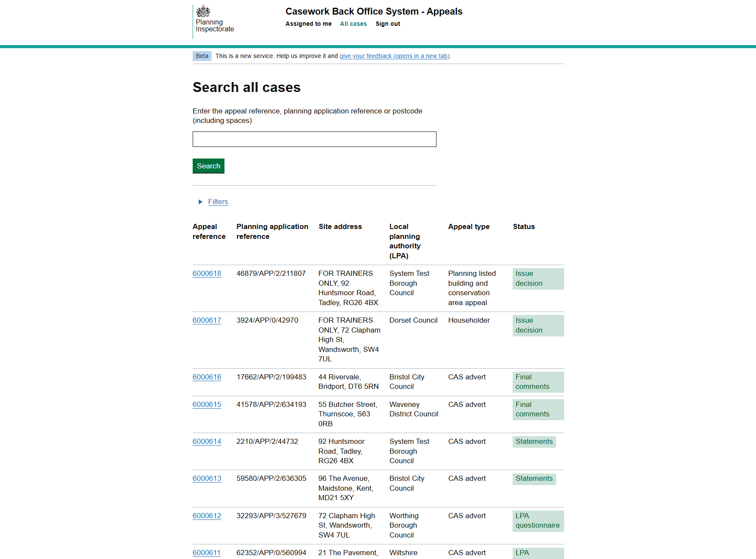This screenshot has width=756, height=559.
Task: Open appeal reference 6000615
Action: [x=207, y=405]
